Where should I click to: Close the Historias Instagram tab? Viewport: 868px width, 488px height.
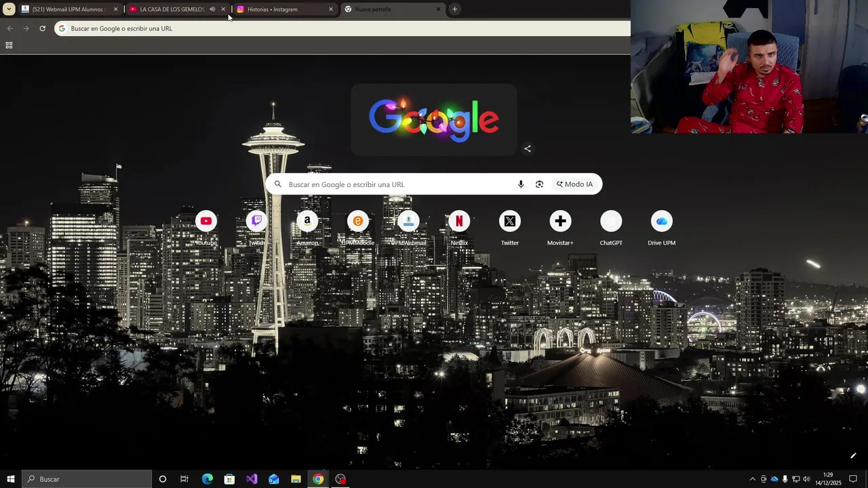331,9
